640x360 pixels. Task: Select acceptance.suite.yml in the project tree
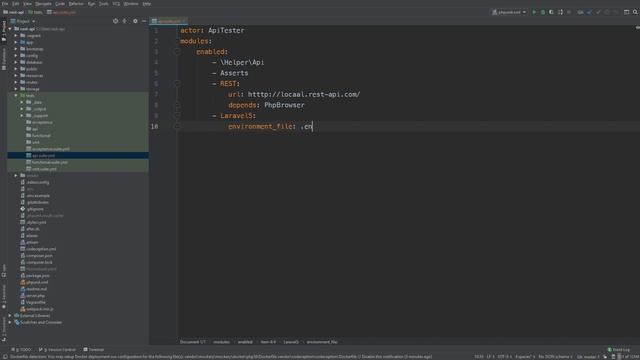point(51,149)
